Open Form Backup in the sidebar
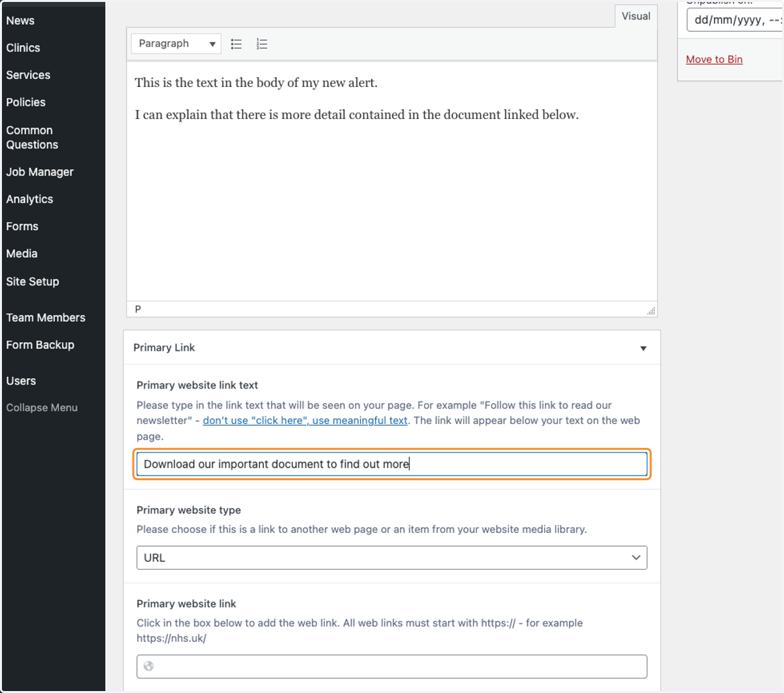Screen dimensions: 784x693 [40, 345]
